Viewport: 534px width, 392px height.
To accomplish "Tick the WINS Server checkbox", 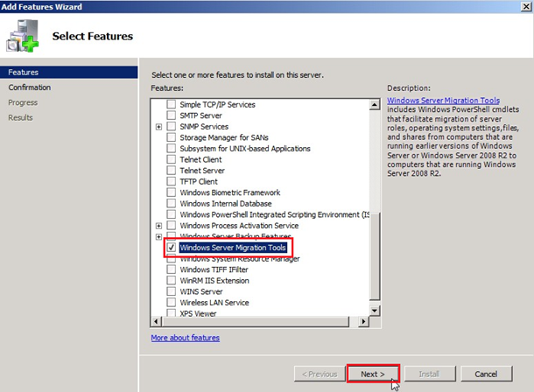I will (x=172, y=291).
